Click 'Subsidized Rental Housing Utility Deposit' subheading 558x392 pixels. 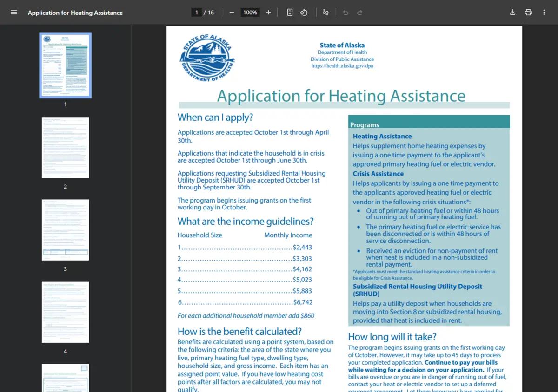418,290
